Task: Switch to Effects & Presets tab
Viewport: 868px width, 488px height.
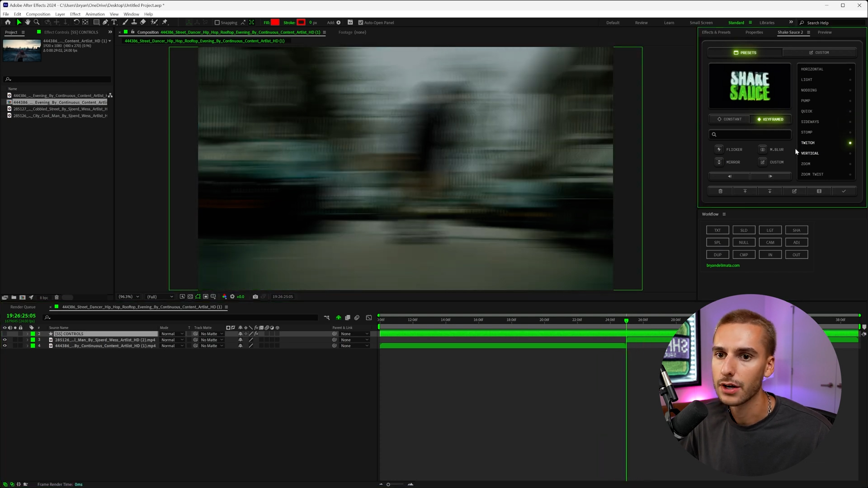Action: coord(716,32)
